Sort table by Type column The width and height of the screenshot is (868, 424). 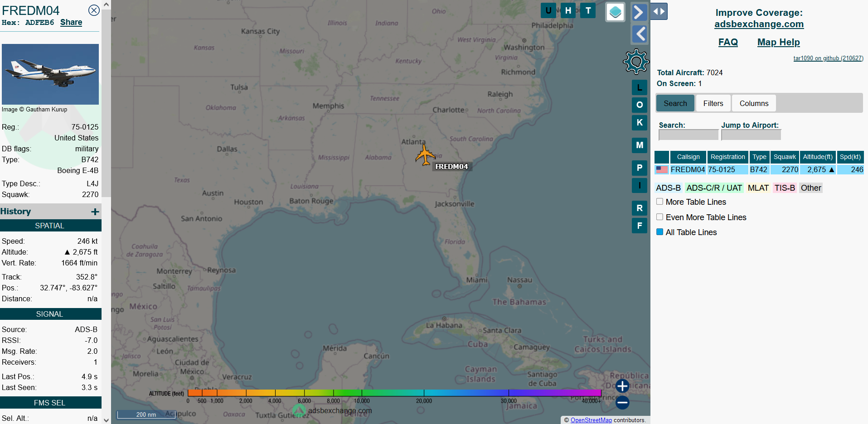(759, 157)
